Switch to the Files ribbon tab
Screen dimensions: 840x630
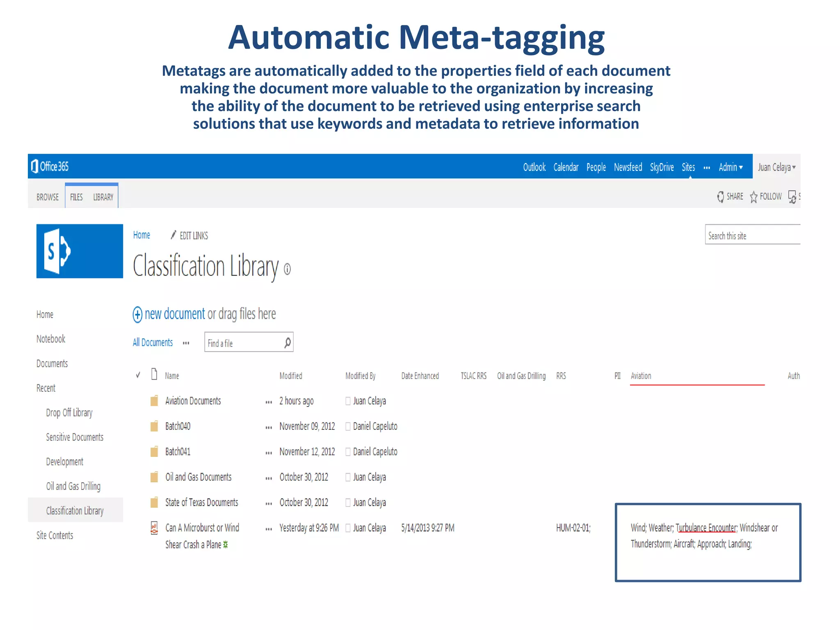coord(76,197)
